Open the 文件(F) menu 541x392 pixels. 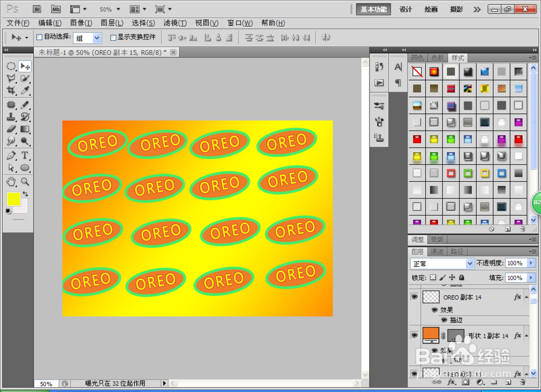click(x=18, y=23)
